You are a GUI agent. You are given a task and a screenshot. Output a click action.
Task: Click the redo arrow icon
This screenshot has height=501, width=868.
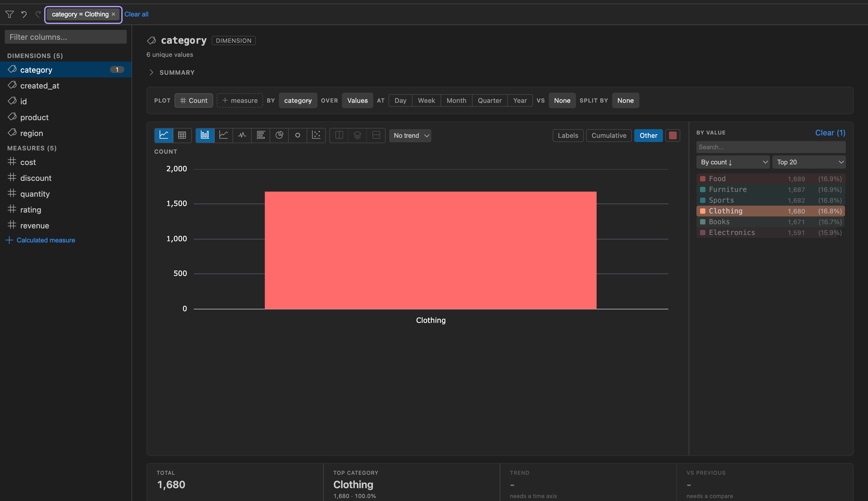[x=38, y=14]
